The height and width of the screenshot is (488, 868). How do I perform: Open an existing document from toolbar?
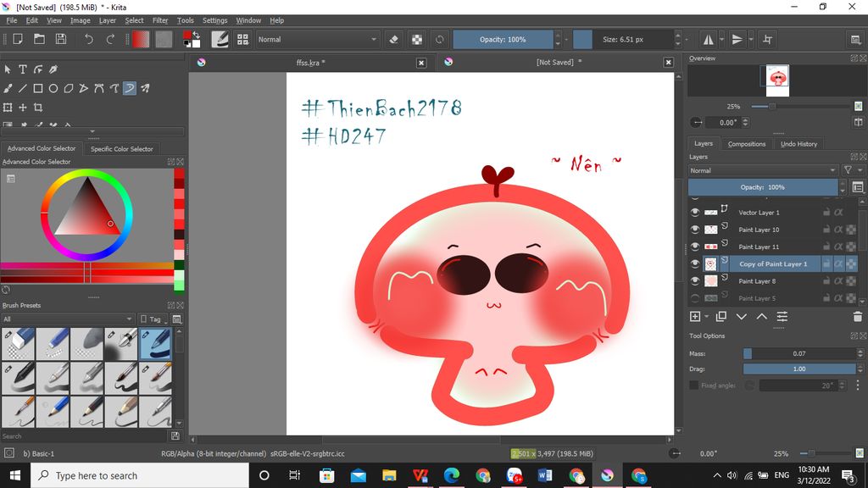(39, 39)
